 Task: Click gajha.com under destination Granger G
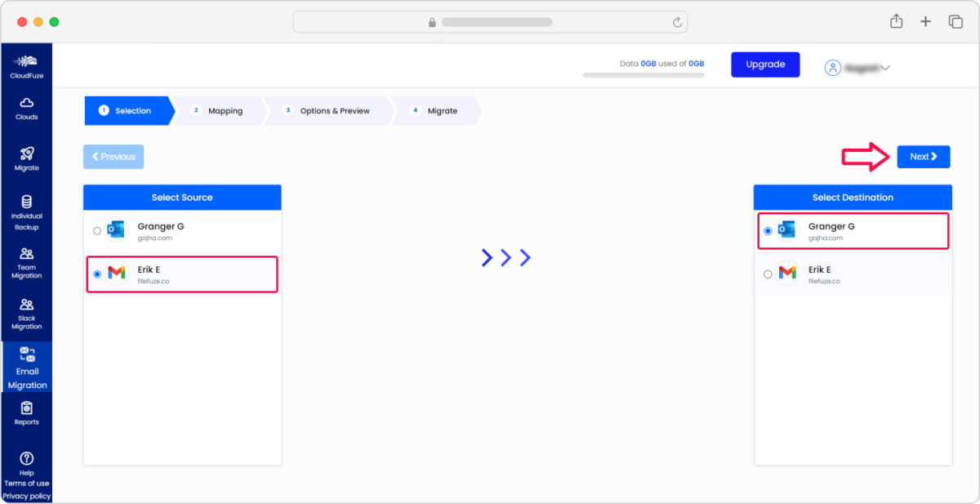[x=825, y=238]
